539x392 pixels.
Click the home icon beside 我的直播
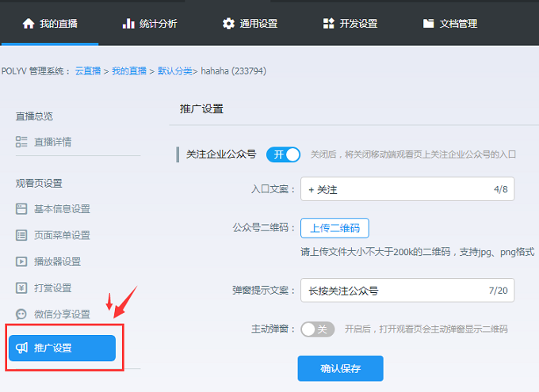point(29,24)
